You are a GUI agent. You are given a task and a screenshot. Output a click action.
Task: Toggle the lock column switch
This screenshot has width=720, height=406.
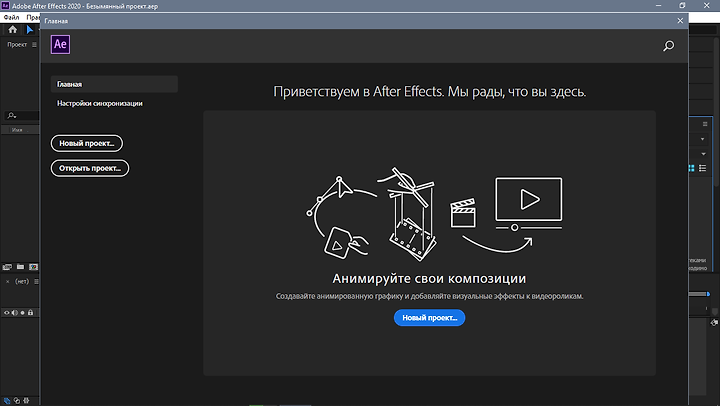point(30,312)
